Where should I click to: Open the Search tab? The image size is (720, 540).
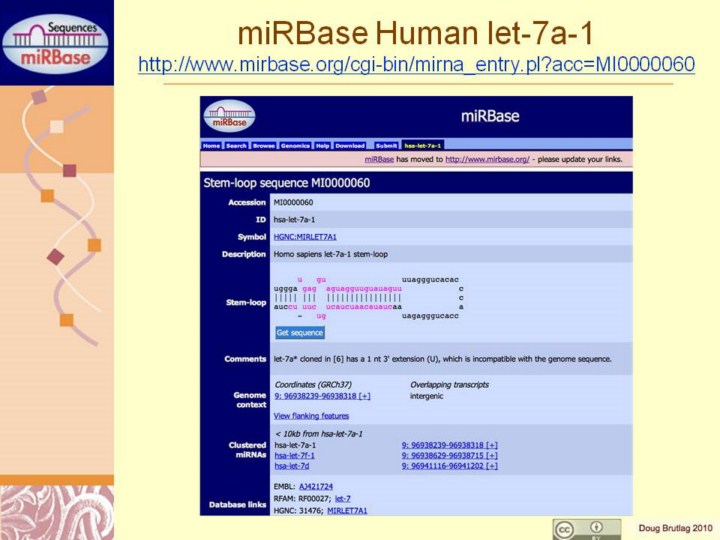pyautogui.click(x=236, y=145)
